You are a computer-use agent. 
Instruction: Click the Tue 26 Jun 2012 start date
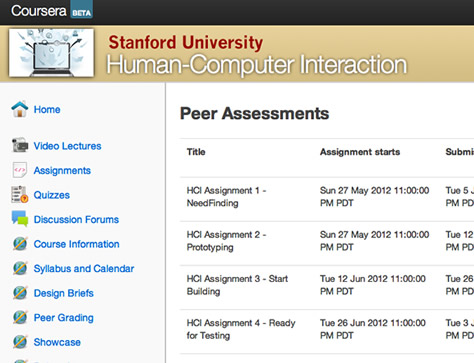[373, 329]
